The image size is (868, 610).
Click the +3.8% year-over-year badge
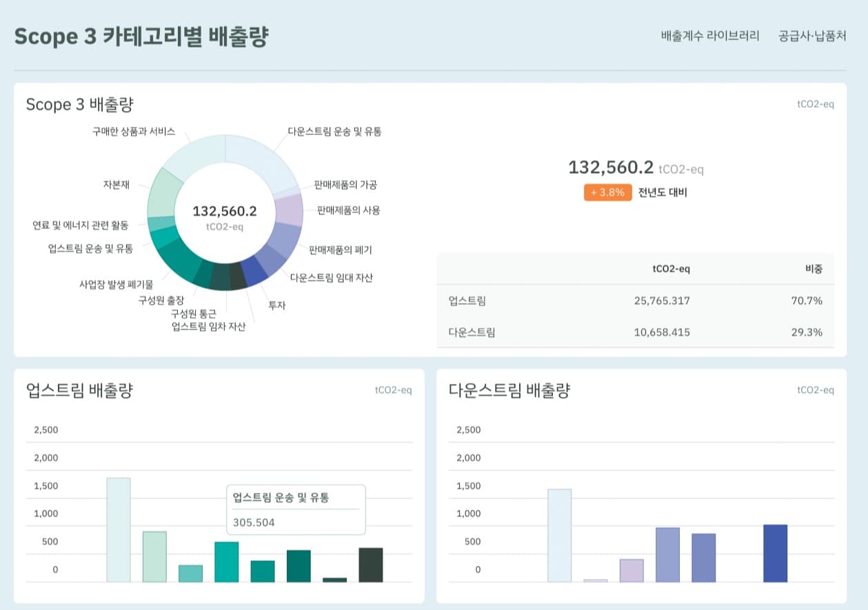pos(607,192)
